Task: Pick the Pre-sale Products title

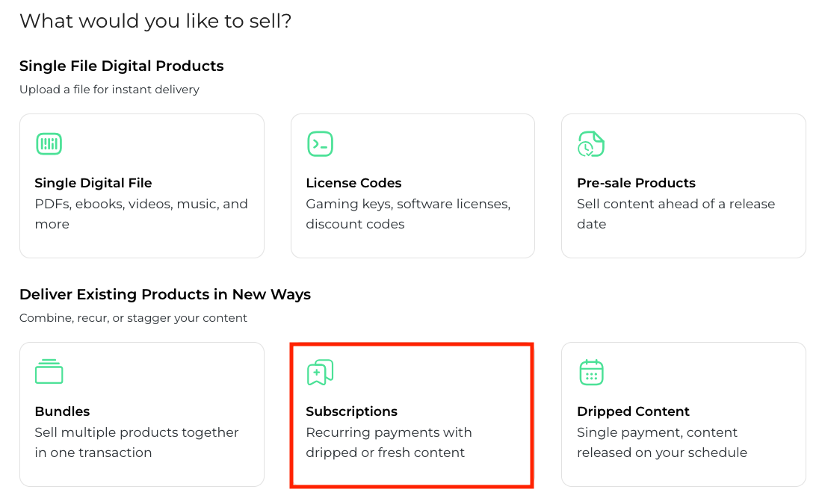Action: click(x=636, y=183)
